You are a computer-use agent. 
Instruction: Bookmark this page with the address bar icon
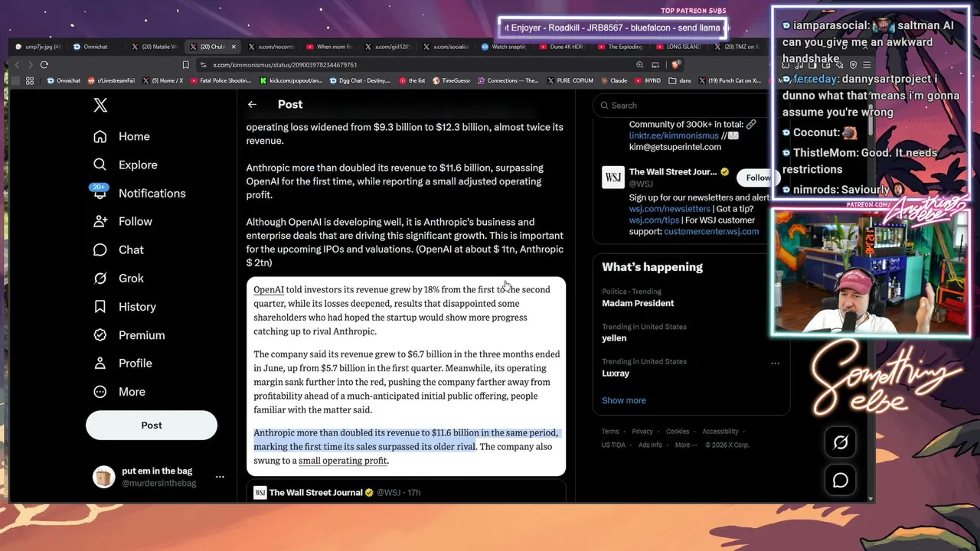(185, 65)
